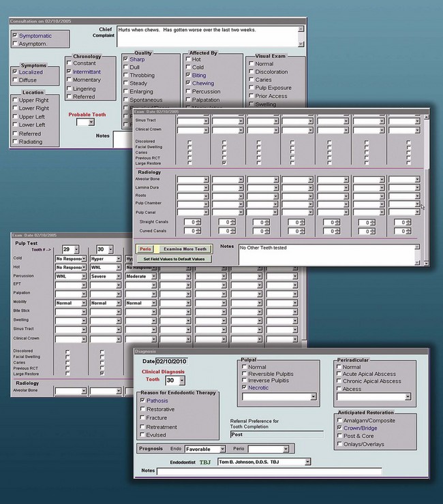Check Discolored checkbox for tooth 29
The image size is (443, 504).
pos(67,351)
